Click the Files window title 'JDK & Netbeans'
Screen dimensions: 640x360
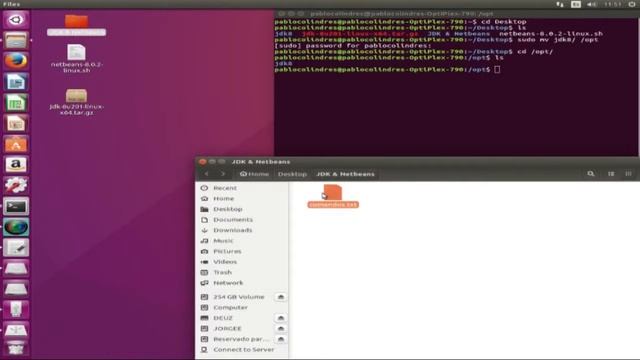[x=261, y=162]
